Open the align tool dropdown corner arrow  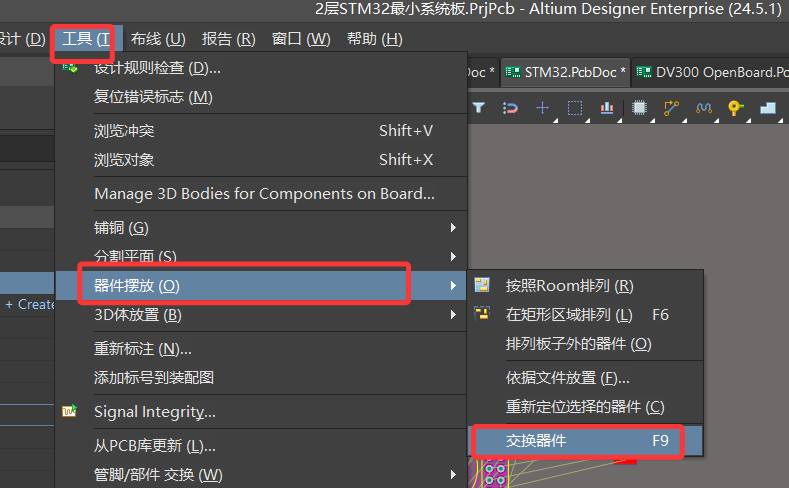[x=620, y=121]
